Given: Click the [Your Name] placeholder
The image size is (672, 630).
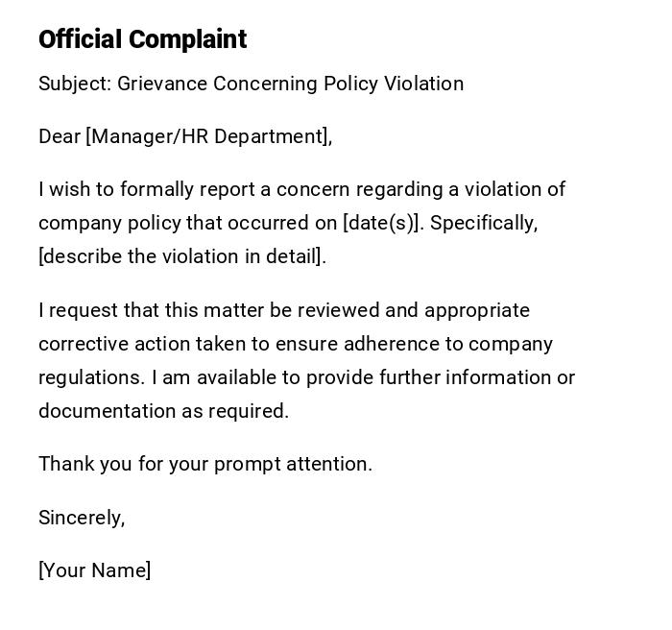Looking at the screenshot, I should pyautogui.click(x=94, y=570).
